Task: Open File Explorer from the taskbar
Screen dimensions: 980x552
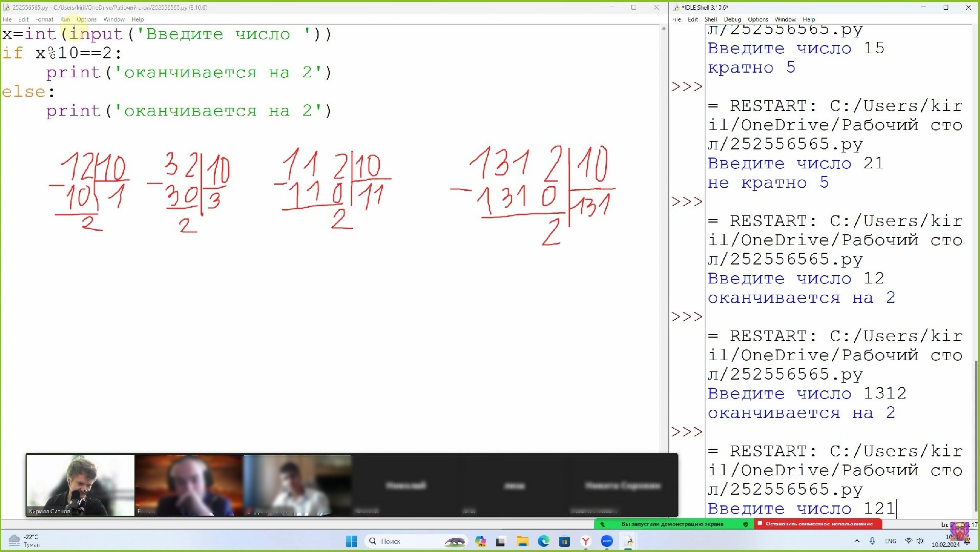Action: 522,541
